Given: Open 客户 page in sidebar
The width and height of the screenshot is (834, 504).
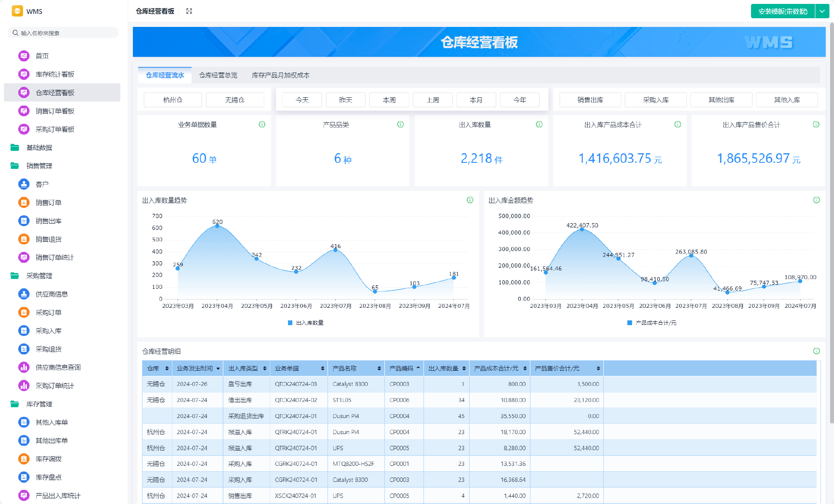Looking at the screenshot, I should pyautogui.click(x=42, y=184).
